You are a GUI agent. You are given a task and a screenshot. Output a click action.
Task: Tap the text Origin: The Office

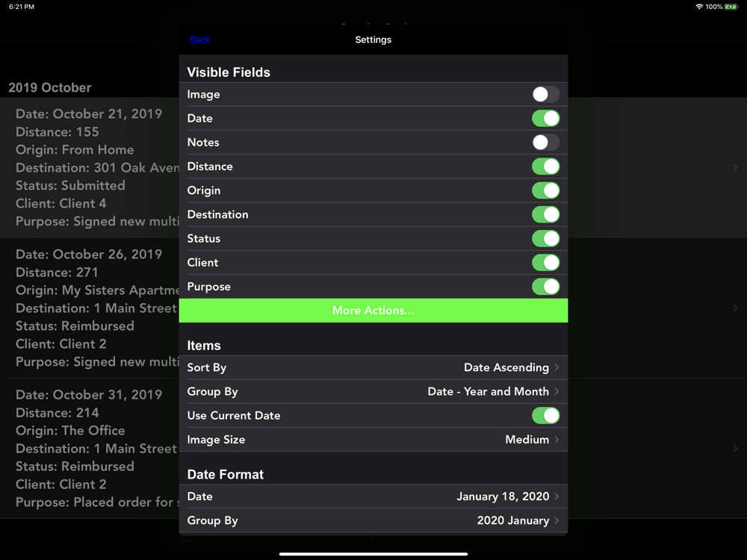tap(70, 431)
